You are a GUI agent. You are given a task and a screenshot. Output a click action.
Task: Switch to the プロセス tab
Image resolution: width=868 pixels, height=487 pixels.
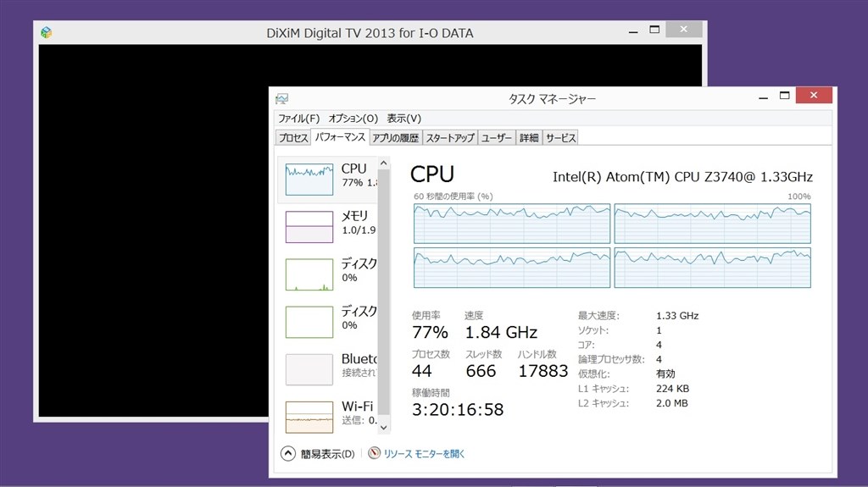[x=292, y=138]
